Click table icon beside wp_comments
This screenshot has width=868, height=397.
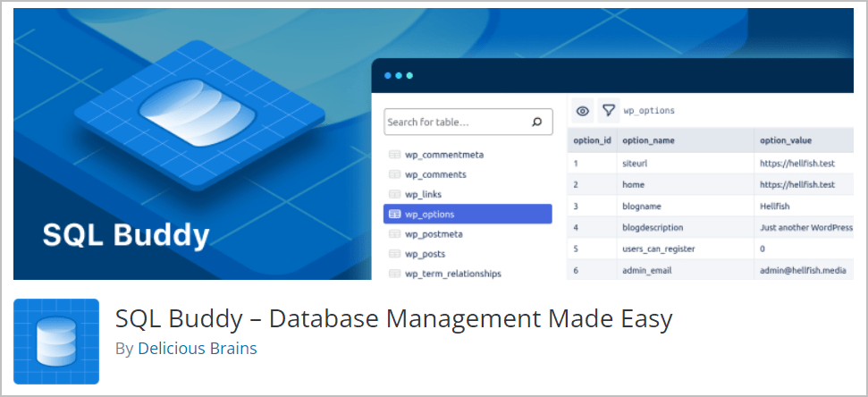(x=394, y=174)
